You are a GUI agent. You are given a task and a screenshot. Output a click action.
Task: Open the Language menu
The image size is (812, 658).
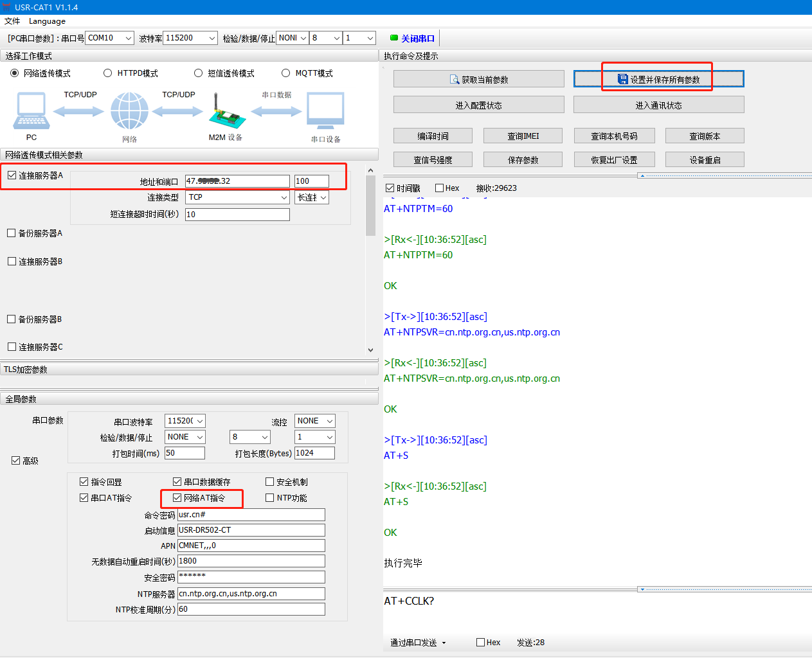pyautogui.click(x=47, y=21)
